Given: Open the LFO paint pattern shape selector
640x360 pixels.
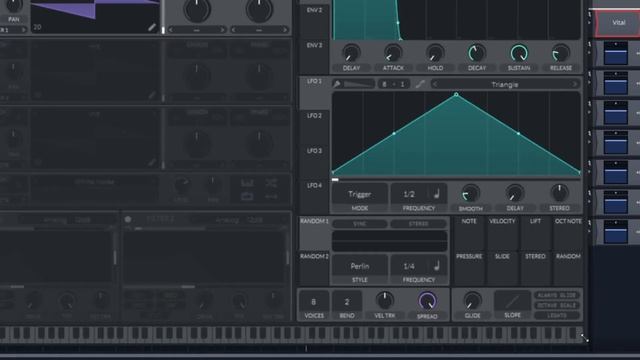Looking at the screenshot, I should click(359, 84).
